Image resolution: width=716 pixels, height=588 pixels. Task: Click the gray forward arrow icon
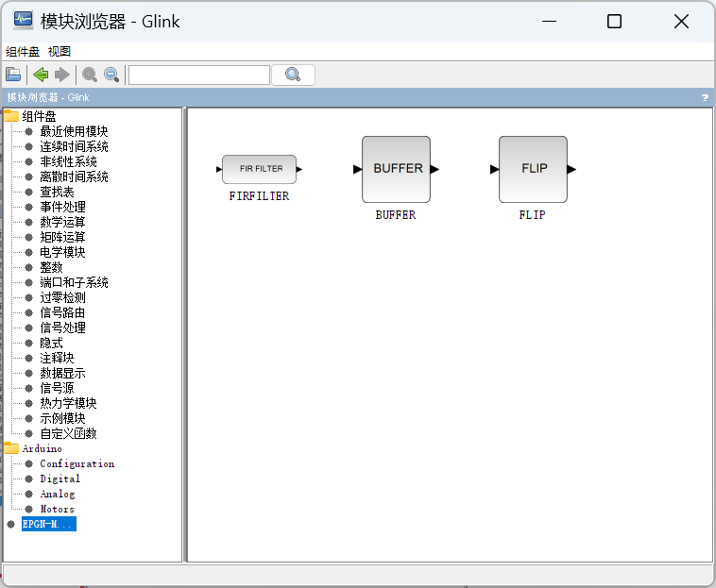point(62,75)
